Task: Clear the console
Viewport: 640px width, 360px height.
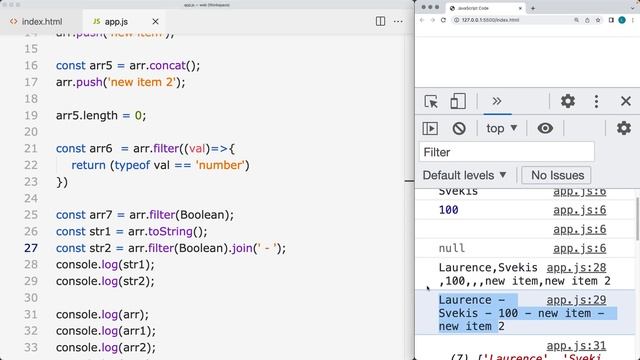Action: [459, 129]
